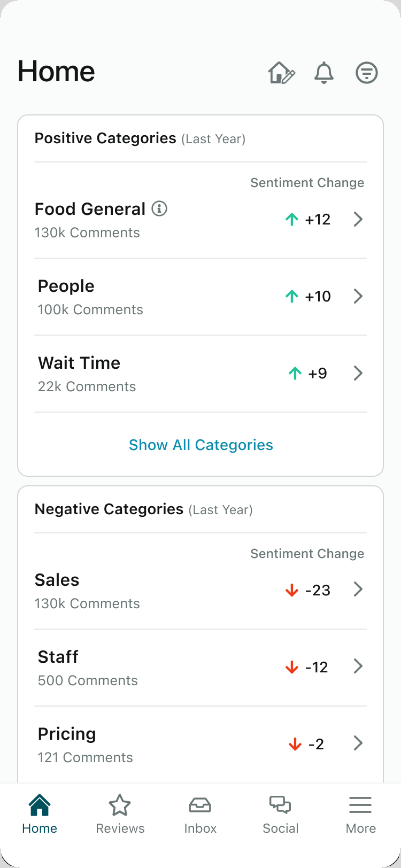
Task: Expand Sales category chevron
Action: click(x=358, y=589)
